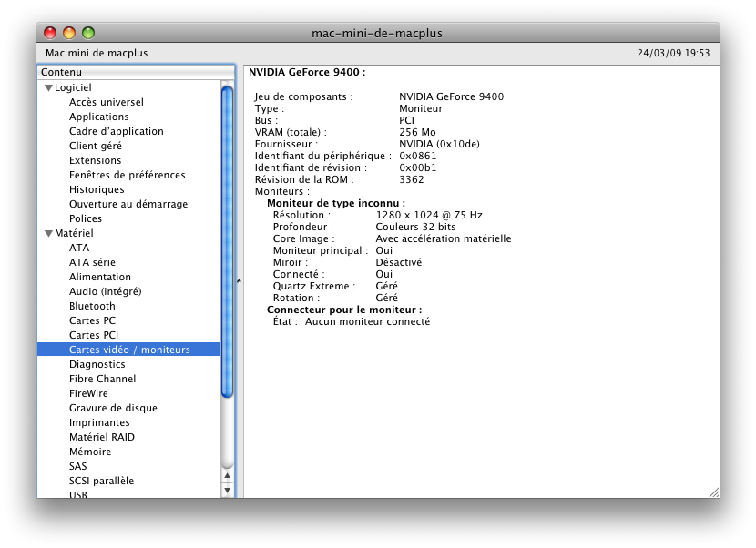Click the Contenu column header
Viewport: 756px width, 548px height.
point(128,72)
